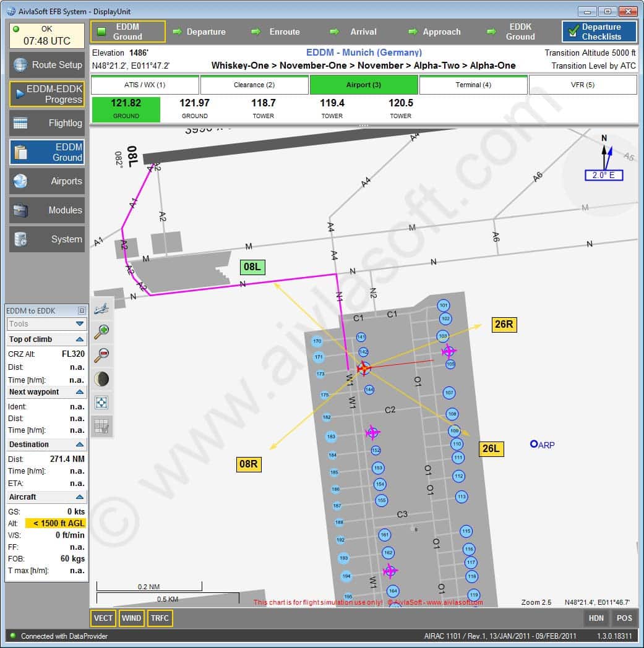Switch to the ATIS / WX (1) tab
Viewport: 644px width, 648px height.
[145, 85]
